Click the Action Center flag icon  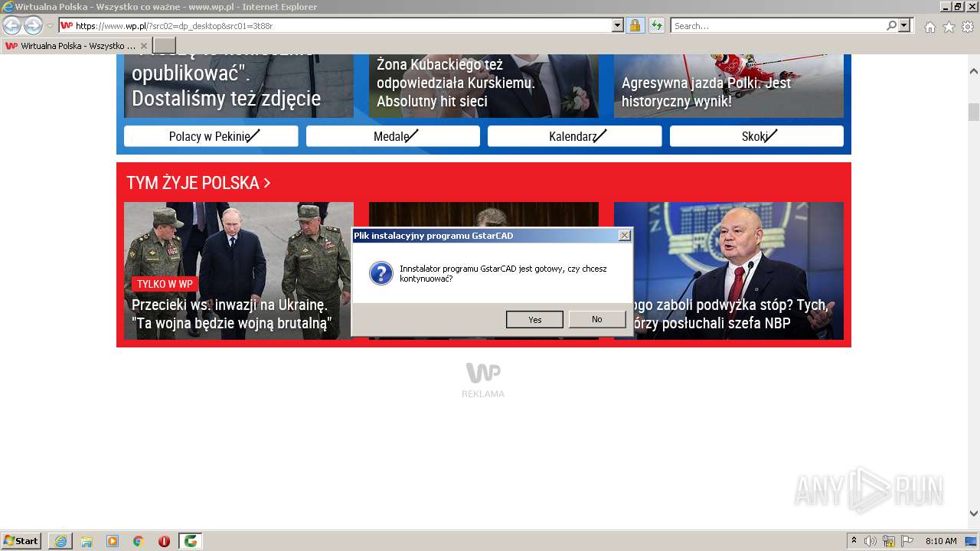tap(907, 541)
